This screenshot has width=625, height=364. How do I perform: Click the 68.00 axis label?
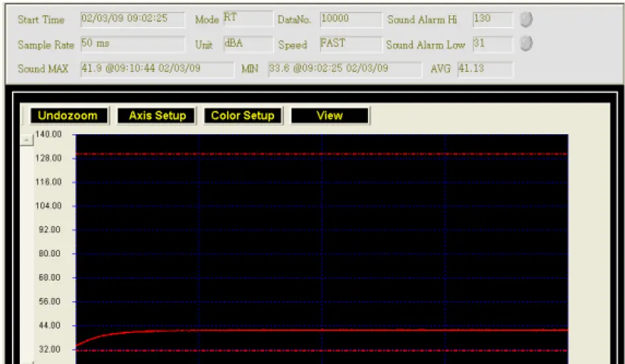(50, 277)
